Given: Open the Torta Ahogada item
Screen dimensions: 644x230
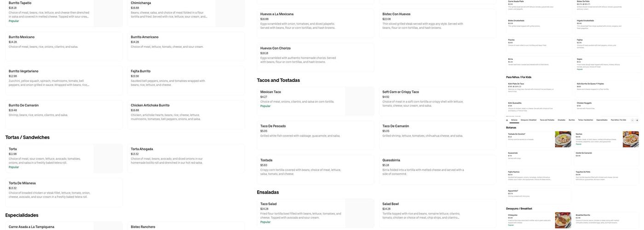Looking at the screenshot, I should click(x=186, y=159).
